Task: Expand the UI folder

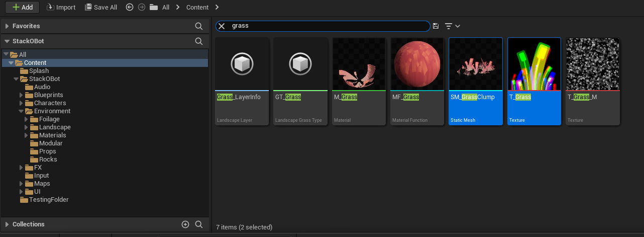Action: (21, 192)
